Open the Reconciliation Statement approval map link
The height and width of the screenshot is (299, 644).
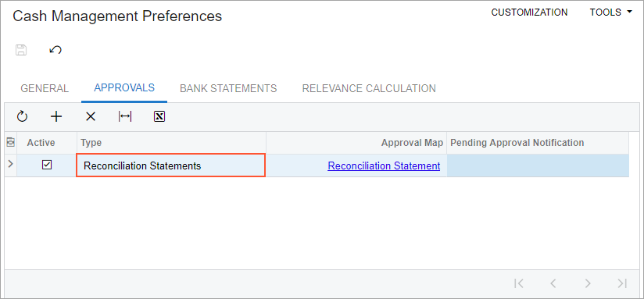[384, 166]
